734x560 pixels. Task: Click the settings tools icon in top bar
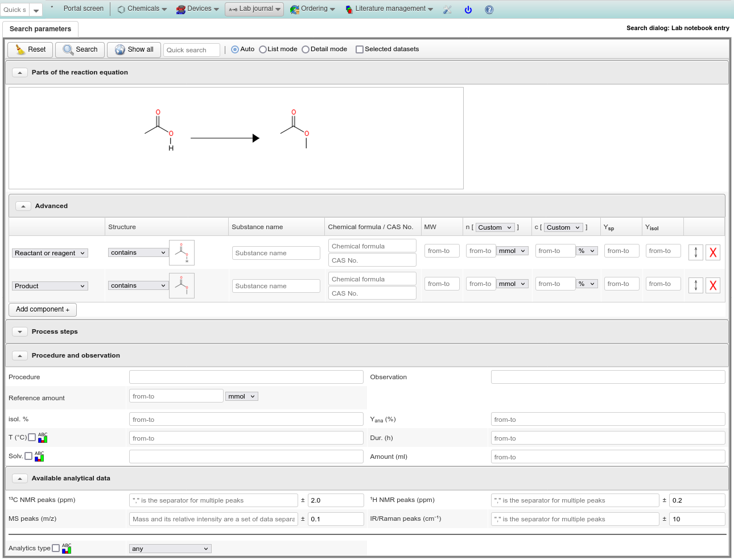click(x=447, y=10)
